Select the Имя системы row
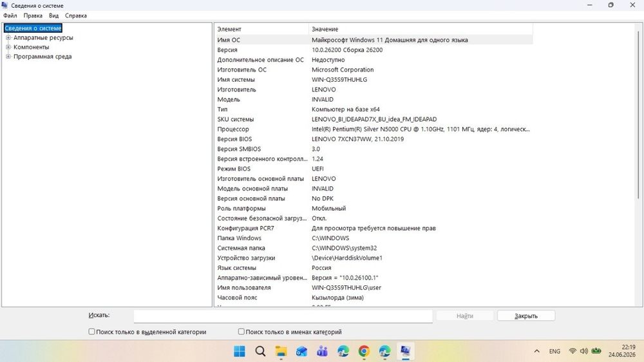The height and width of the screenshot is (362, 644). click(374, 80)
